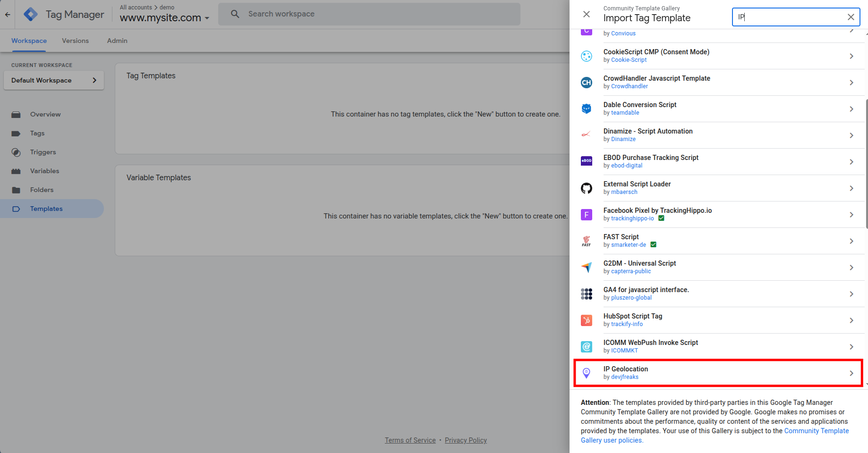
Task: Open the devjfreaks author link
Action: point(625,377)
